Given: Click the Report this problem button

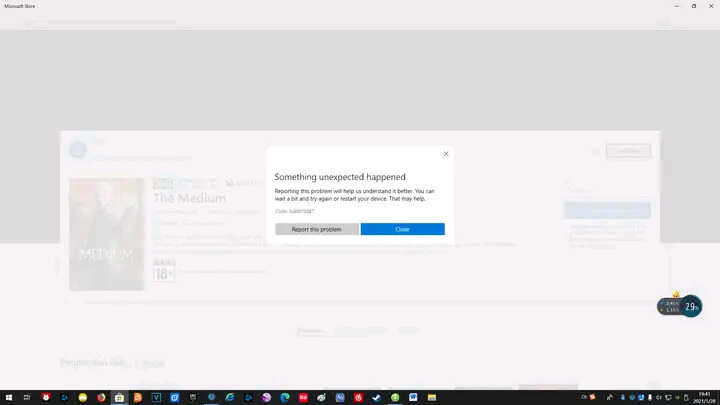Looking at the screenshot, I should pyautogui.click(x=317, y=229).
